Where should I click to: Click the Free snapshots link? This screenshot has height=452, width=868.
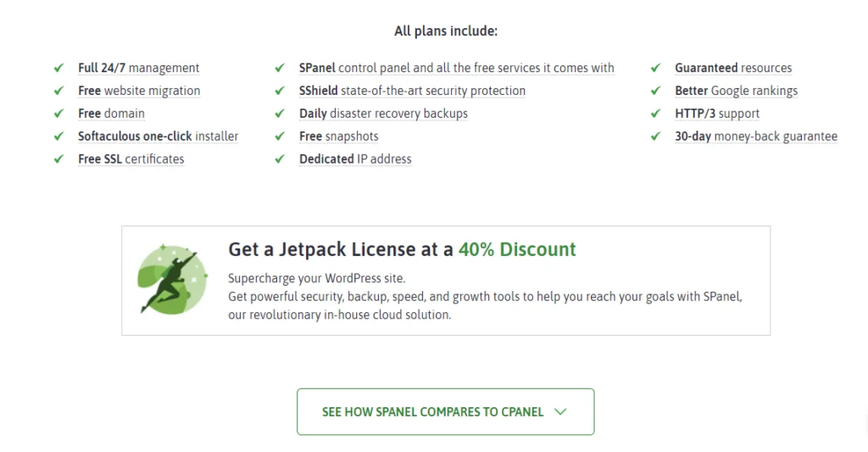tap(338, 137)
